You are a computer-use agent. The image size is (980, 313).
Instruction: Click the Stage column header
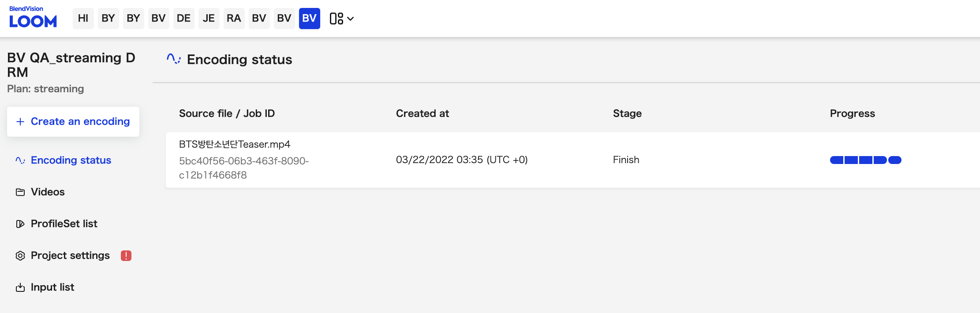[x=627, y=114]
